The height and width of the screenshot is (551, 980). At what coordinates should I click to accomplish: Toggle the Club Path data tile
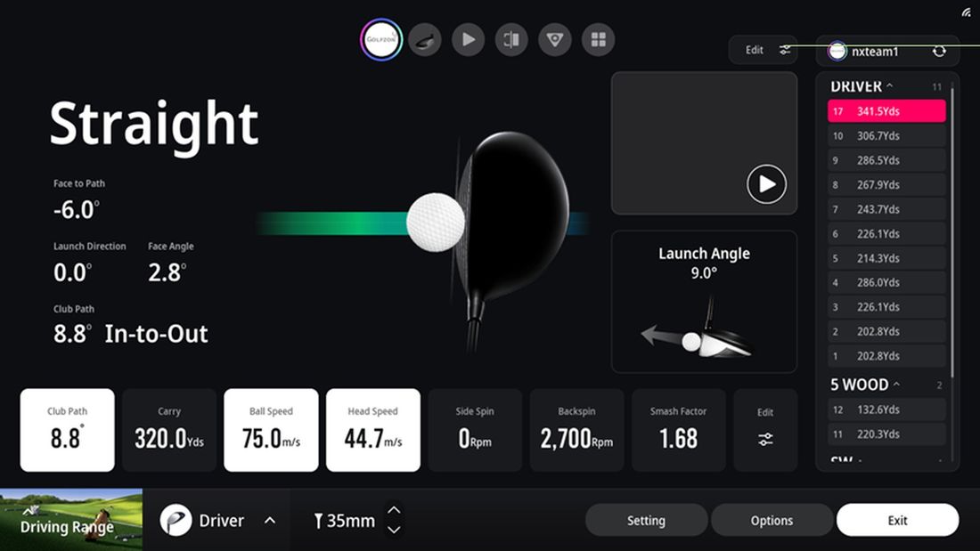click(68, 430)
